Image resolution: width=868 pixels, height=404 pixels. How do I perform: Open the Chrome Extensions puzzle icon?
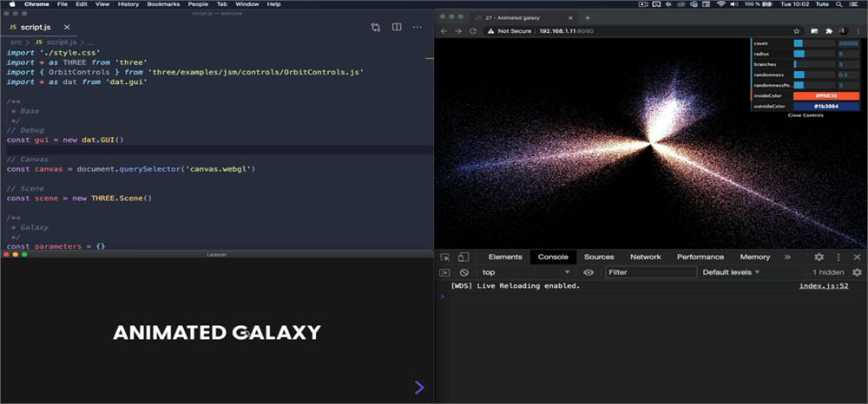point(829,31)
